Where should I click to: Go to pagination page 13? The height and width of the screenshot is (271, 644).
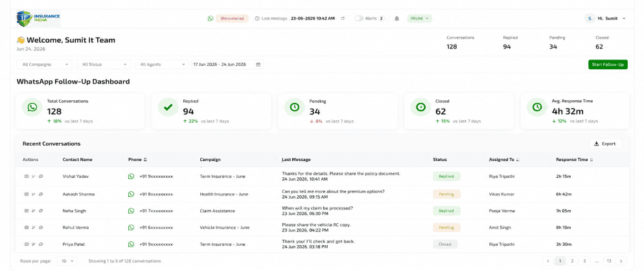(608, 261)
